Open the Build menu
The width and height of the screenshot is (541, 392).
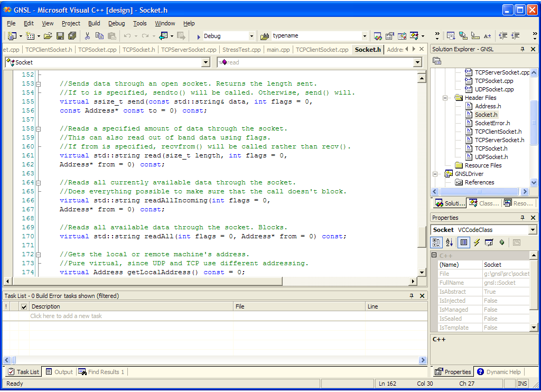[94, 23]
